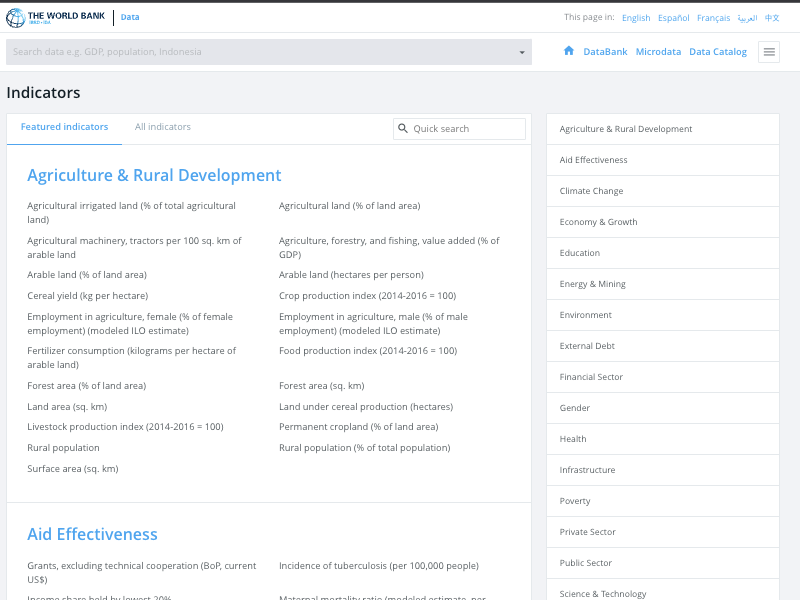The height and width of the screenshot is (600, 800).
Task: Go to the Data Catalog
Action: coord(718,52)
